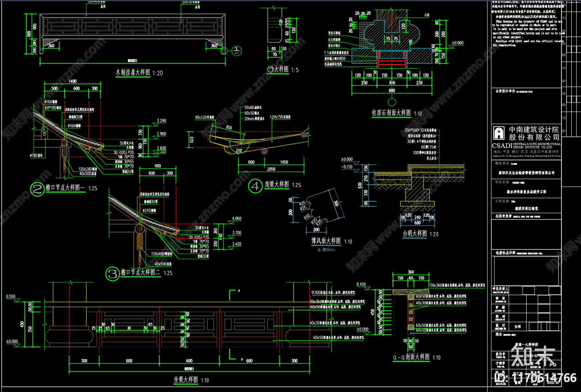Image resolution: width=581 pixels, height=392 pixels.
Task: Click the -0.150 elevation label
Action: [346, 167]
